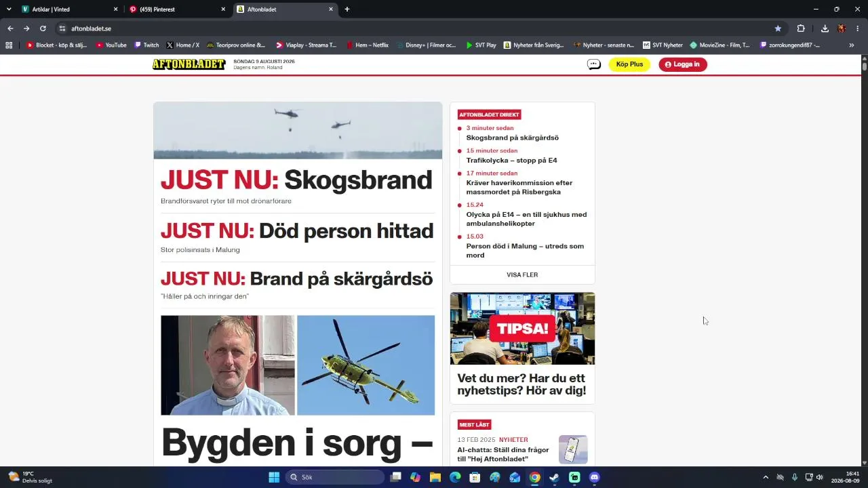Open the Brand på skärgårdsö headline

296,279
